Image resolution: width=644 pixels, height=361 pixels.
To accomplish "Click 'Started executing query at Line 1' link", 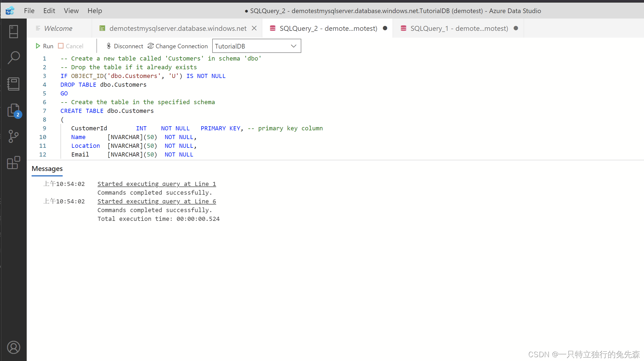I will click(157, 184).
